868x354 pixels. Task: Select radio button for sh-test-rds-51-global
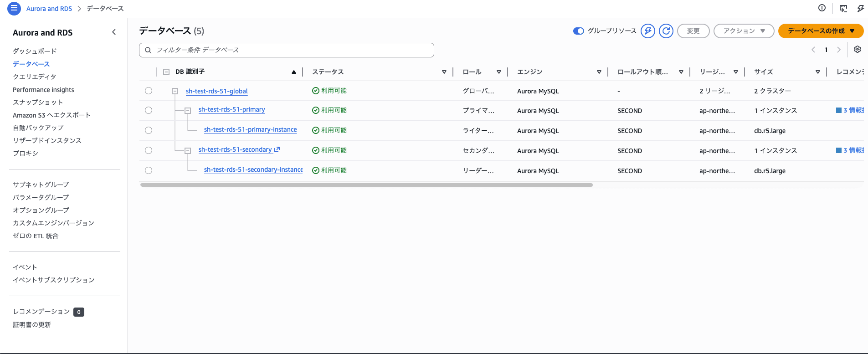point(149,91)
